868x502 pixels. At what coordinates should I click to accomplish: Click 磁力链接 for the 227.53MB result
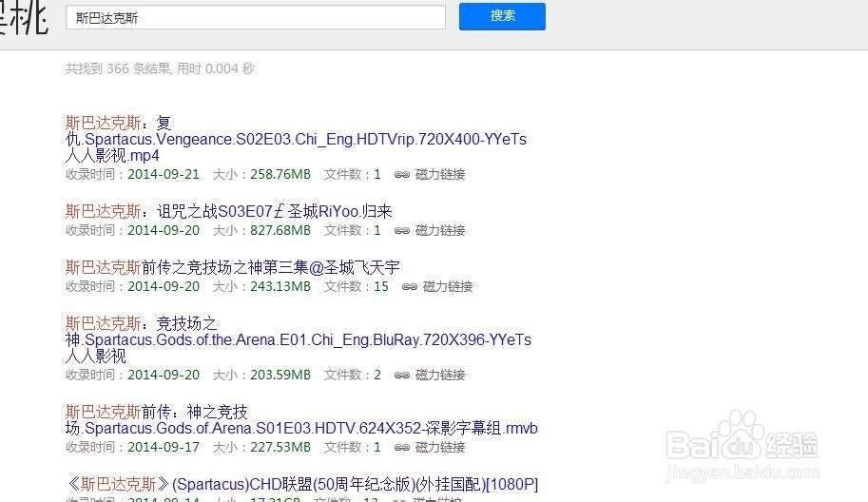pyautogui.click(x=440, y=447)
